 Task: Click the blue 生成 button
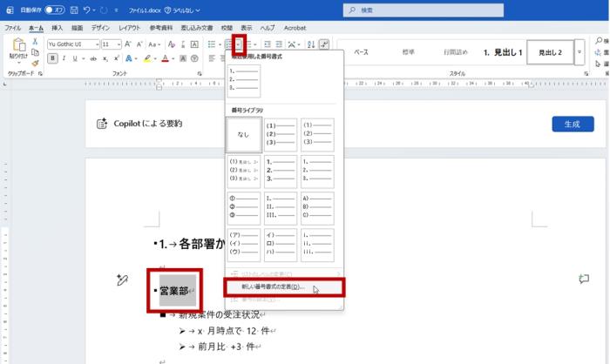572,124
